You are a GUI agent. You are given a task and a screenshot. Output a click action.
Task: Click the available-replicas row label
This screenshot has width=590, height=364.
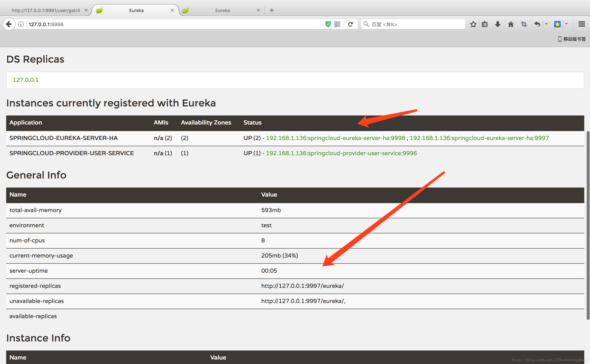pos(33,316)
